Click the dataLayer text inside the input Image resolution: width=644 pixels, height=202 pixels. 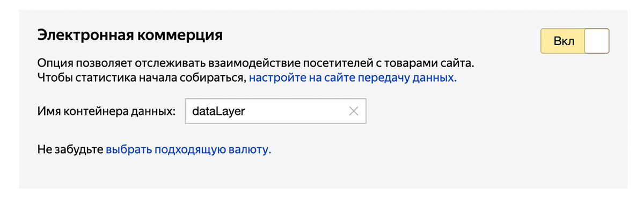(x=218, y=111)
